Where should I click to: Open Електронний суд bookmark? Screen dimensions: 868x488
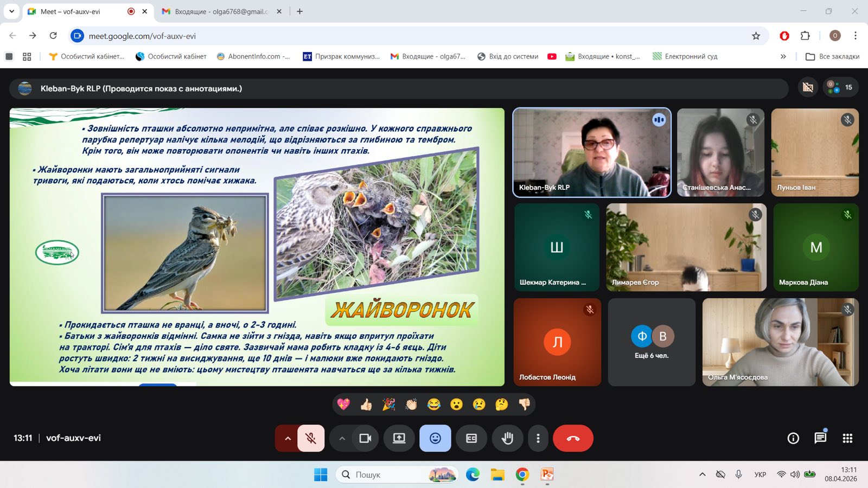point(685,56)
